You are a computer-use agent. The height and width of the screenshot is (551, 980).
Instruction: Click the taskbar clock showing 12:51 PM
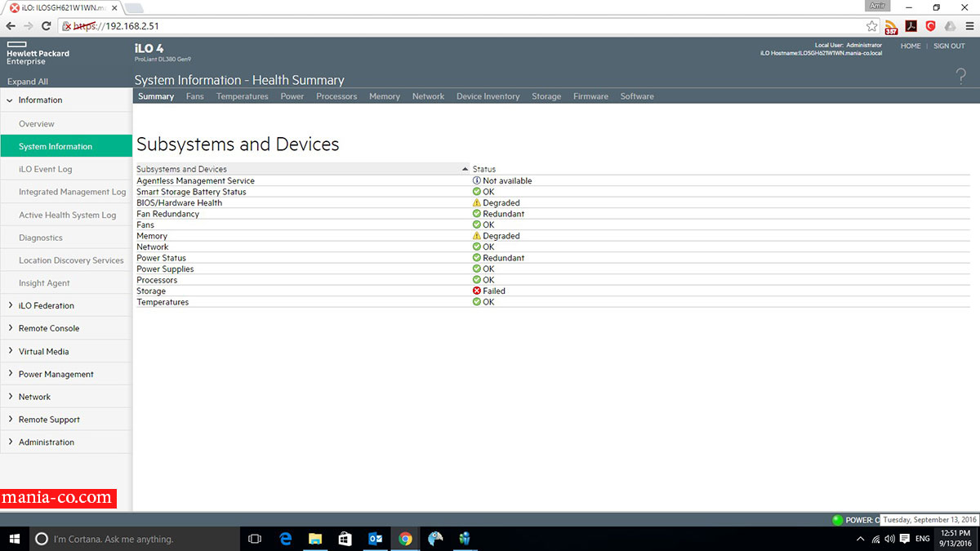pyautogui.click(x=954, y=539)
